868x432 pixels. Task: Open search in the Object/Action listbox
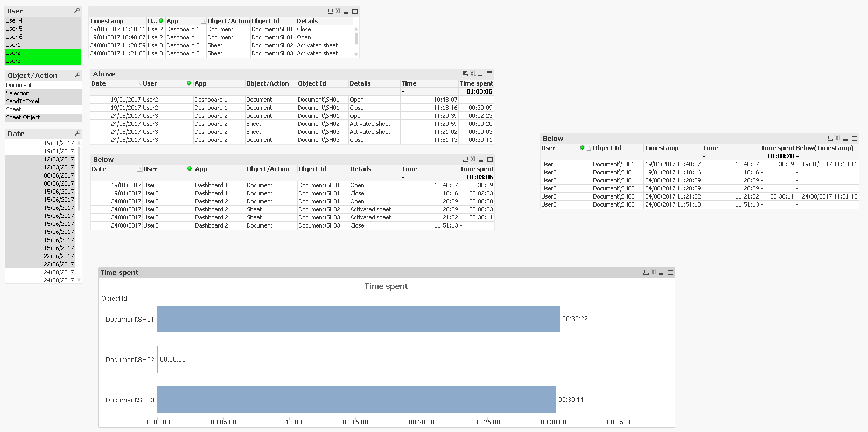click(78, 75)
